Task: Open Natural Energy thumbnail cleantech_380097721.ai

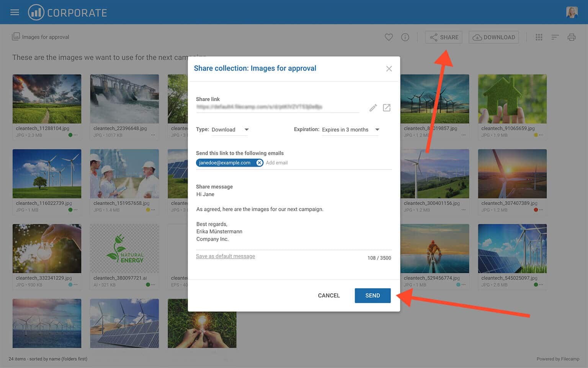Action: pyautogui.click(x=124, y=248)
